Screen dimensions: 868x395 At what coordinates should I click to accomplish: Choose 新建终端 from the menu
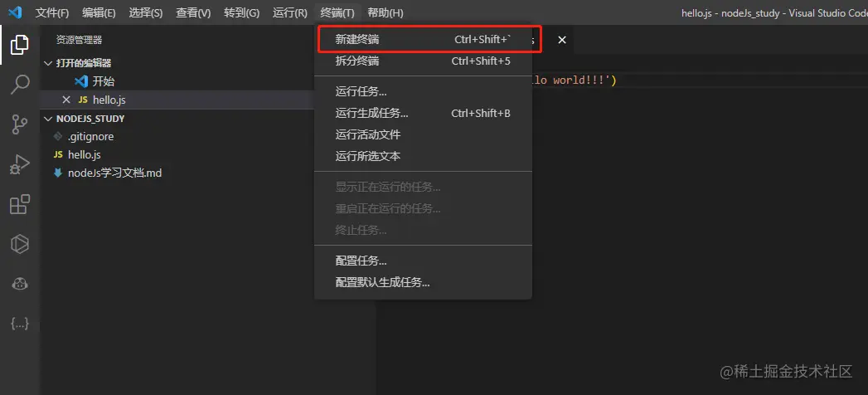(x=423, y=39)
